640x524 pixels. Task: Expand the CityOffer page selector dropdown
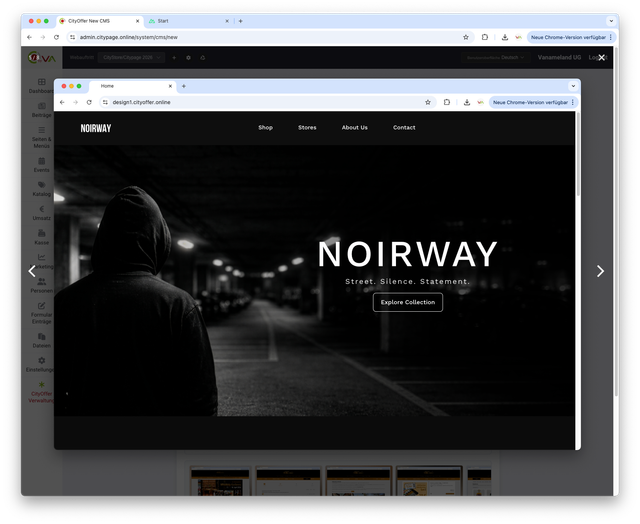130,58
